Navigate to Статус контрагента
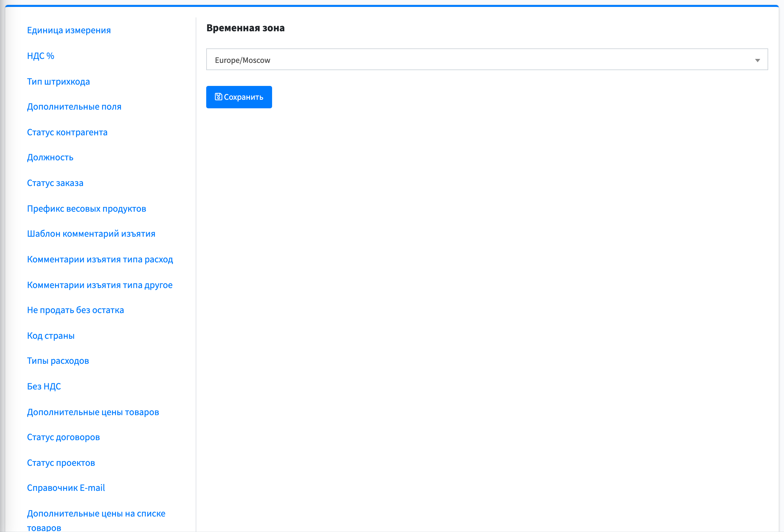This screenshot has width=784, height=532. [67, 132]
